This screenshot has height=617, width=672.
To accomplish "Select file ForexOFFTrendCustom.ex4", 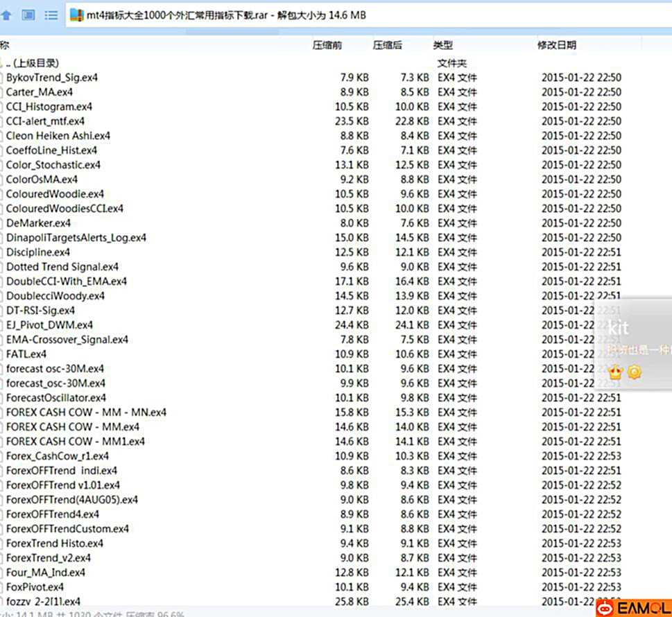I will point(67,529).
